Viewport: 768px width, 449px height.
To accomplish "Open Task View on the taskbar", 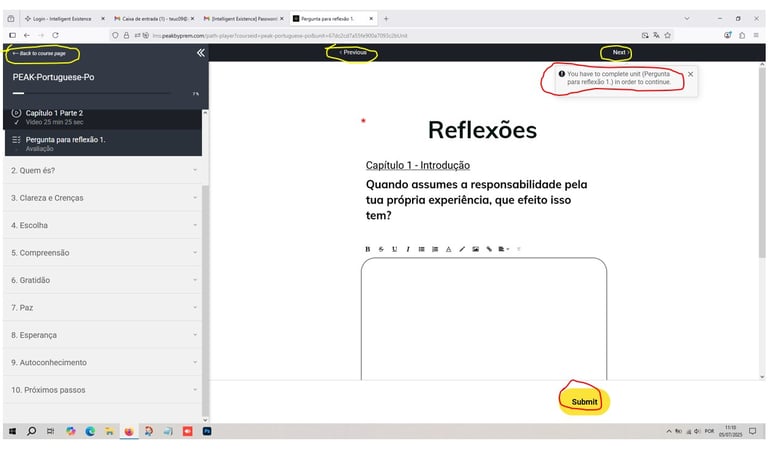I will pos(50,431).
